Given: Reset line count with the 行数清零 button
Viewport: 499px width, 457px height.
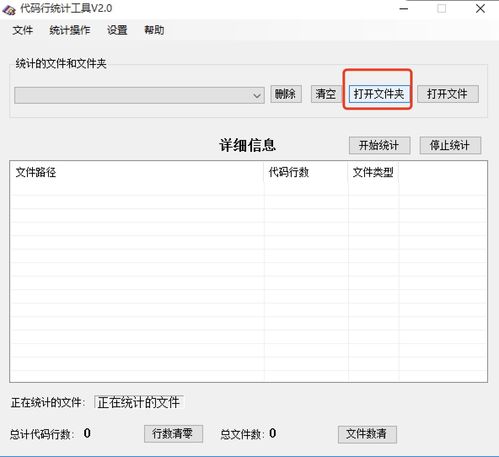Looking at the screenshot, I should pyautogui.click(x=173, y=434).
